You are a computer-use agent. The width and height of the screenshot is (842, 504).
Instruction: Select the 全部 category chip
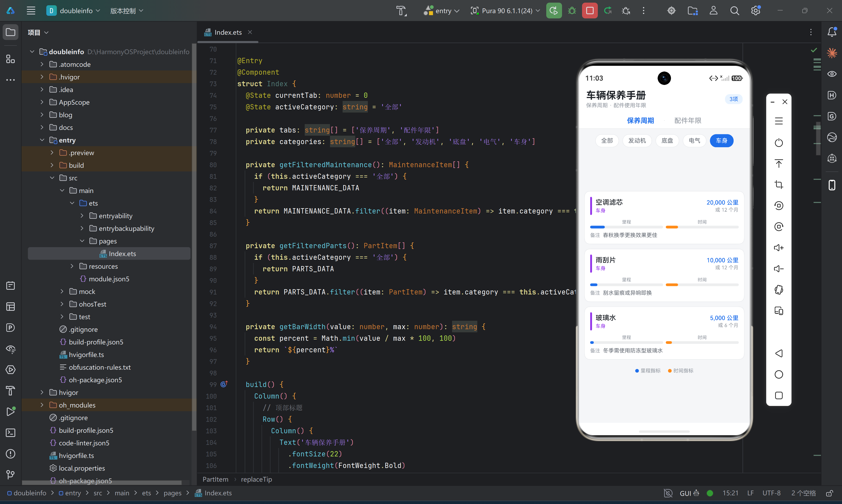(607, 141)
